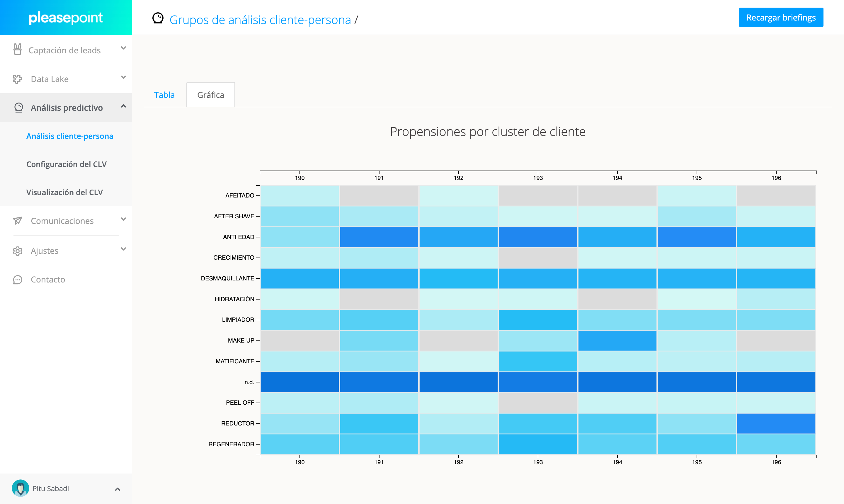Screen dimensions: 844x504
Task: Click the Captación de leads cactus icon
Action: [x=18, y=50]
